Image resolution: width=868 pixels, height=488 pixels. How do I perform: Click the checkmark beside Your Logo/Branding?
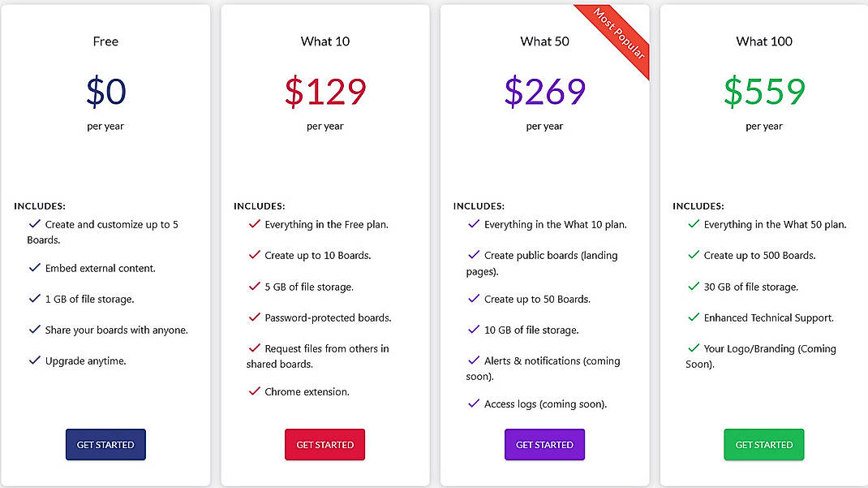point(693,348)
